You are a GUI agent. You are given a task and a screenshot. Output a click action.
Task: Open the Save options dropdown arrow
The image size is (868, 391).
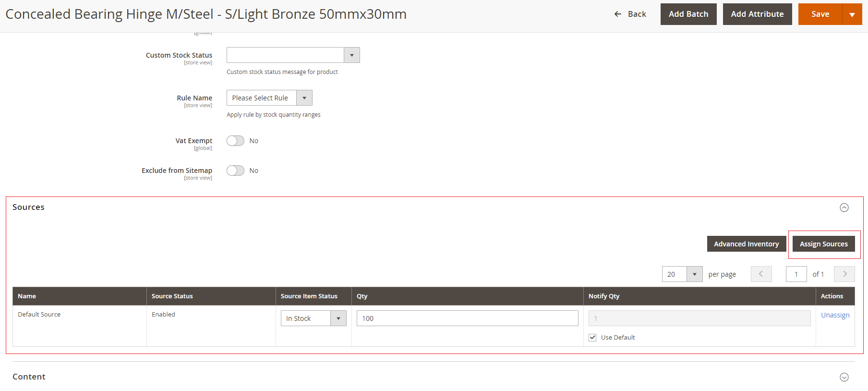click(x=852, y=14)
